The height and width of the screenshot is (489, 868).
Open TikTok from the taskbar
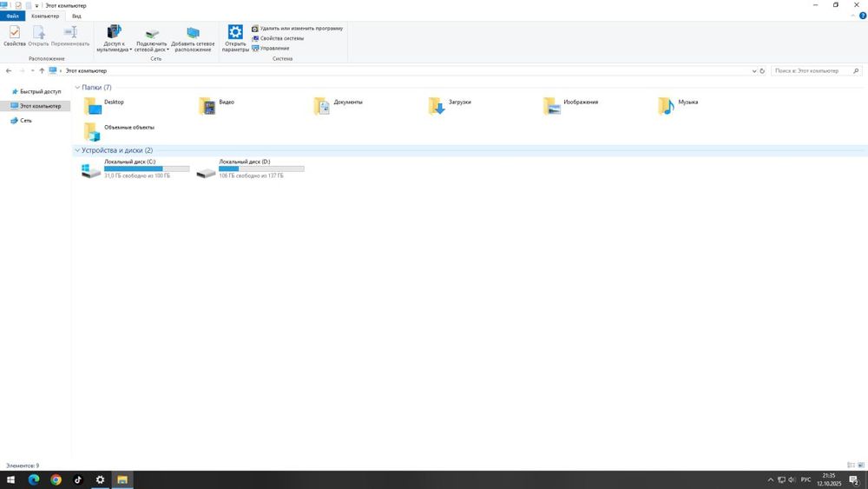[78, 479]
